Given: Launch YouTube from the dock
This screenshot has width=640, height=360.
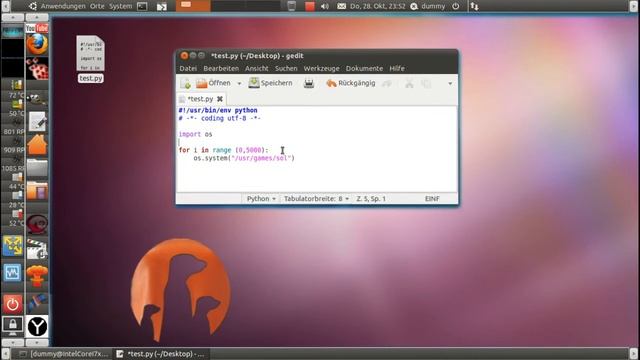Looking at the screenshot, I should pos(37,28).
